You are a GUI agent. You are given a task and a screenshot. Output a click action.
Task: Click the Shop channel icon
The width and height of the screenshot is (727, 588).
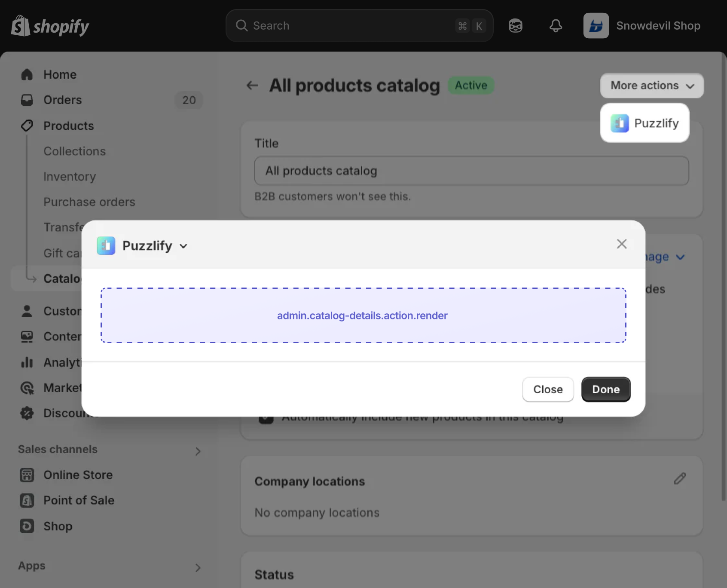click(x=27, y=526)
